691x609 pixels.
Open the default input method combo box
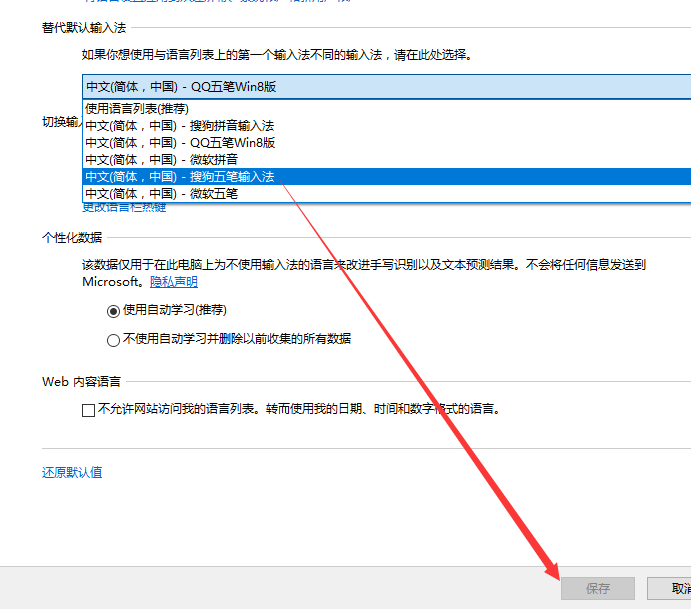(386, 86)
